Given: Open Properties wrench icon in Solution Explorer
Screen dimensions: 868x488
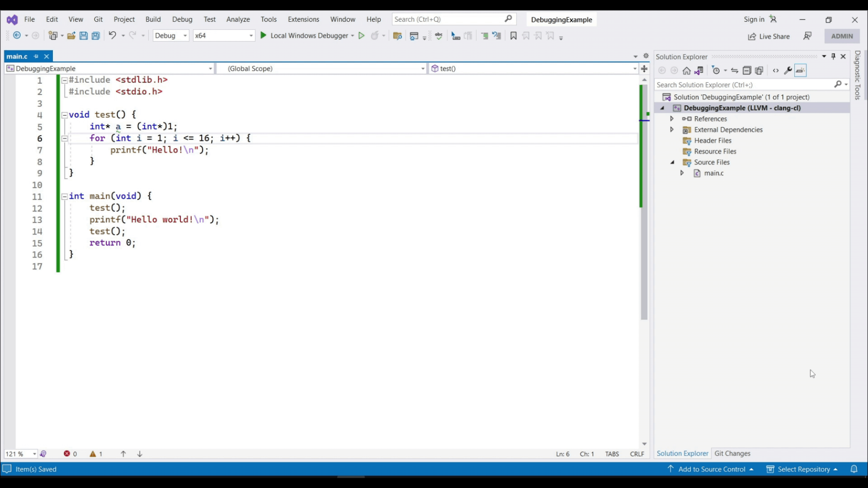Looking at the screenshot, I should pos(788,70).
